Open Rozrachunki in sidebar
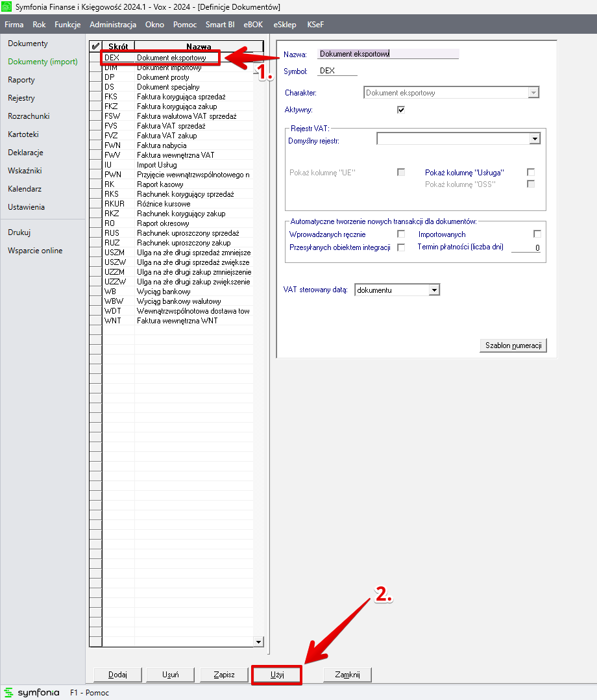The width and height of the screenshot is (597, 700). click(29, 116)
